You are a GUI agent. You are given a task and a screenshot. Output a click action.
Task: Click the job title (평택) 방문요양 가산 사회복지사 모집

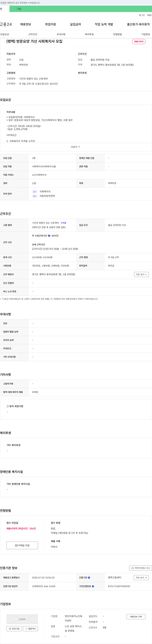[x=34, y=41]
